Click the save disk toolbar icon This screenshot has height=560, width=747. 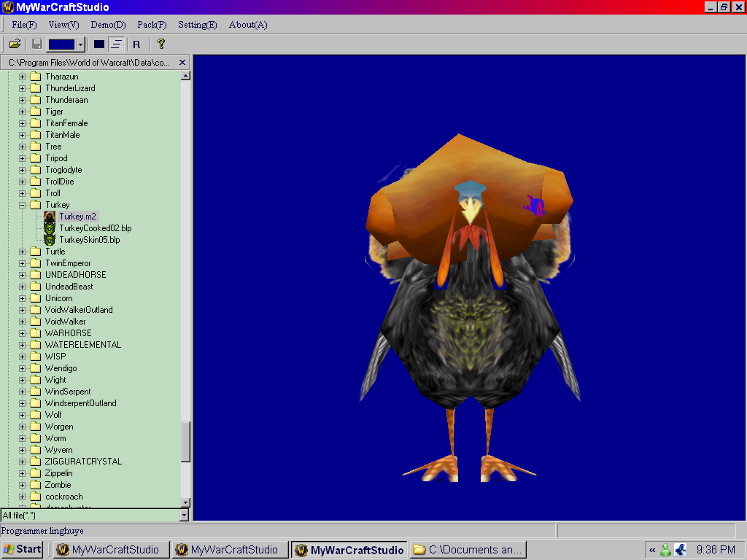tap(36, 44)
